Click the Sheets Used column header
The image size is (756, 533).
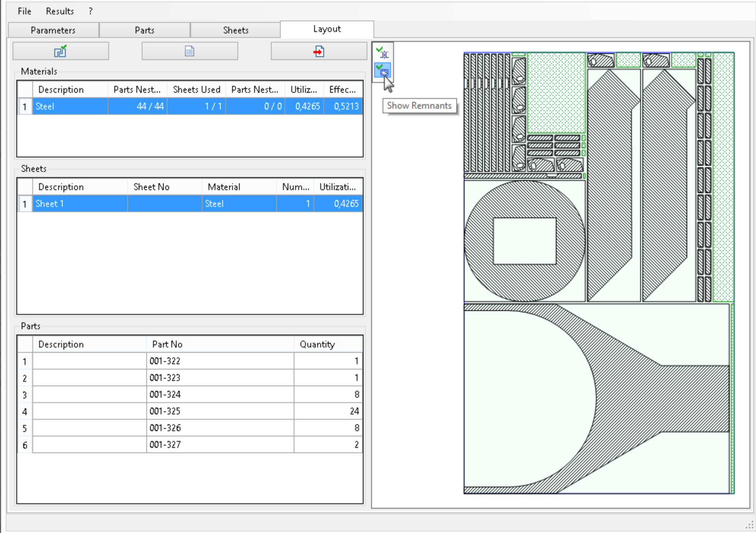click(x=196, y=90)
